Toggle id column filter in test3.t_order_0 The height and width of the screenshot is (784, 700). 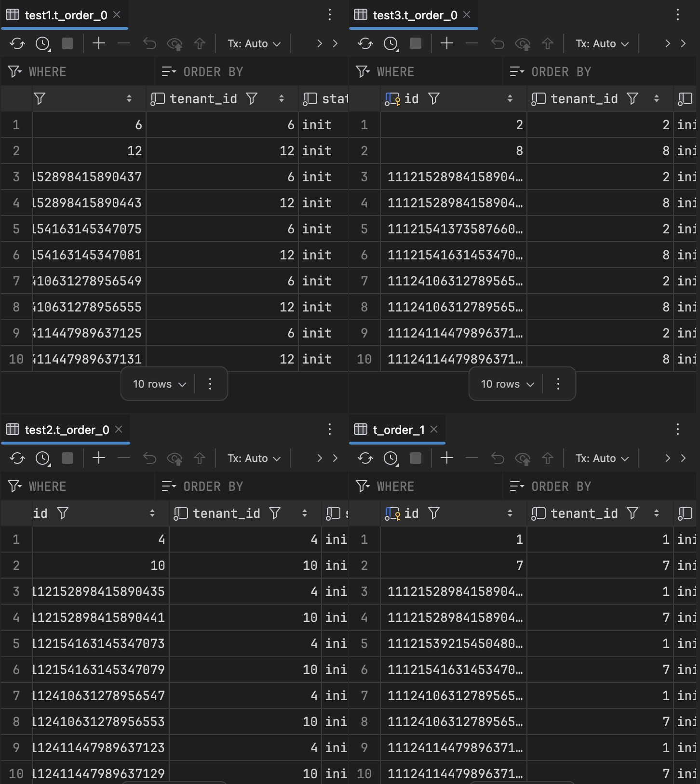(434, 99)
